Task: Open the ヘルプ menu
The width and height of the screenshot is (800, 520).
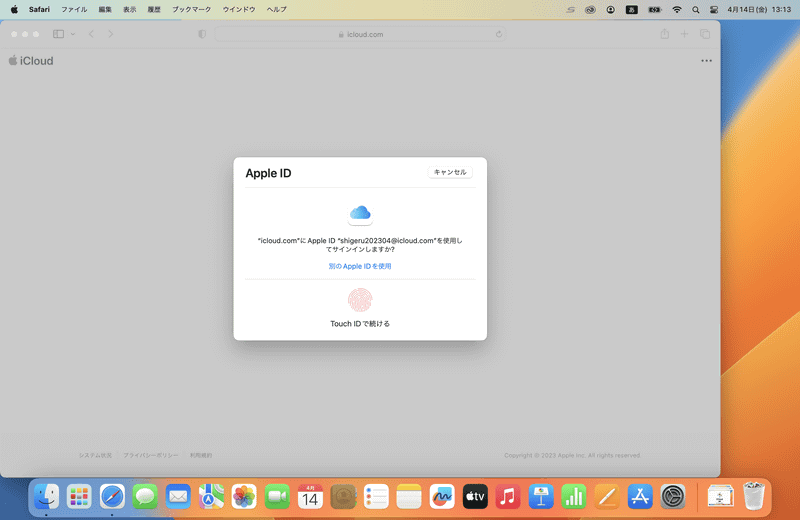Action: point(277,9)
